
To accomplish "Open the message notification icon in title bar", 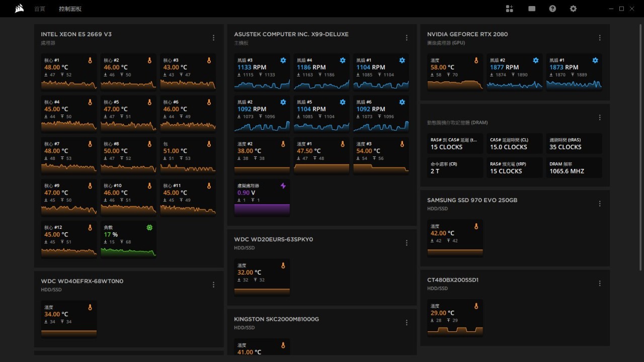I will point(532,9).
